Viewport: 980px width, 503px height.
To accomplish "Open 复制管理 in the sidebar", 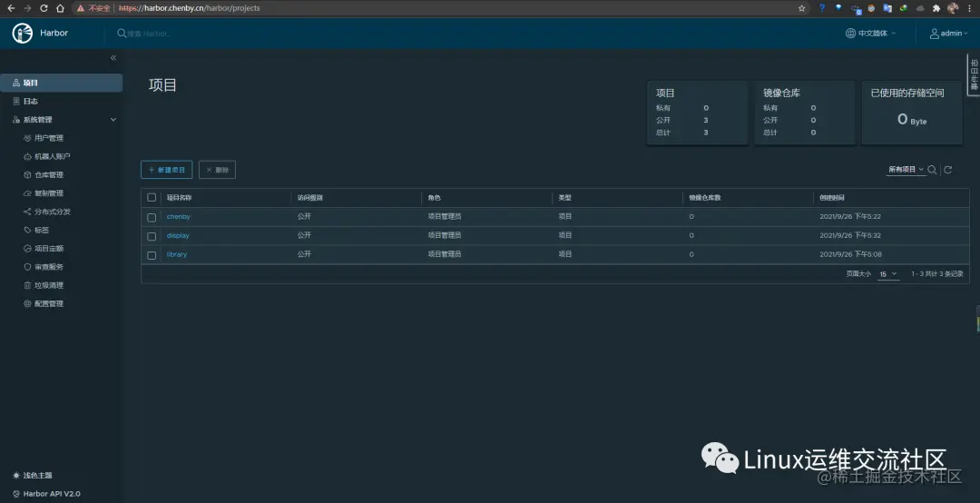I will pyautogui.click(x=49, y=193).
